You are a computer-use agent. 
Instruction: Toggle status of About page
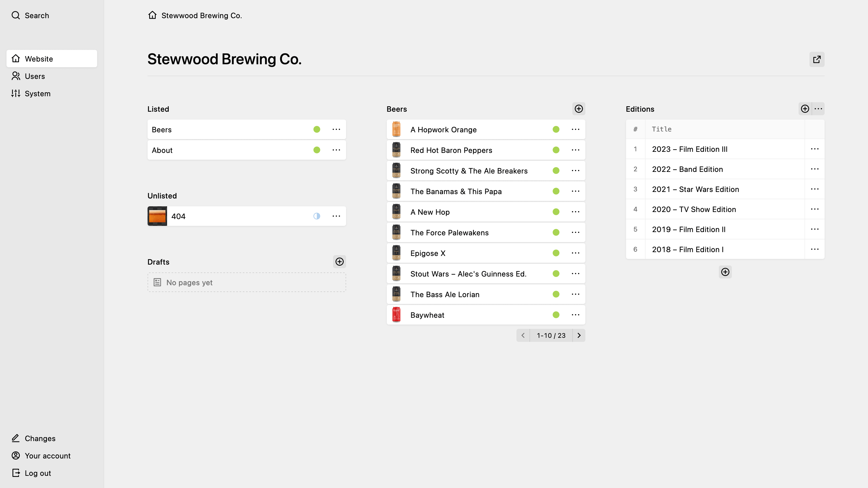tap(317, 150)
